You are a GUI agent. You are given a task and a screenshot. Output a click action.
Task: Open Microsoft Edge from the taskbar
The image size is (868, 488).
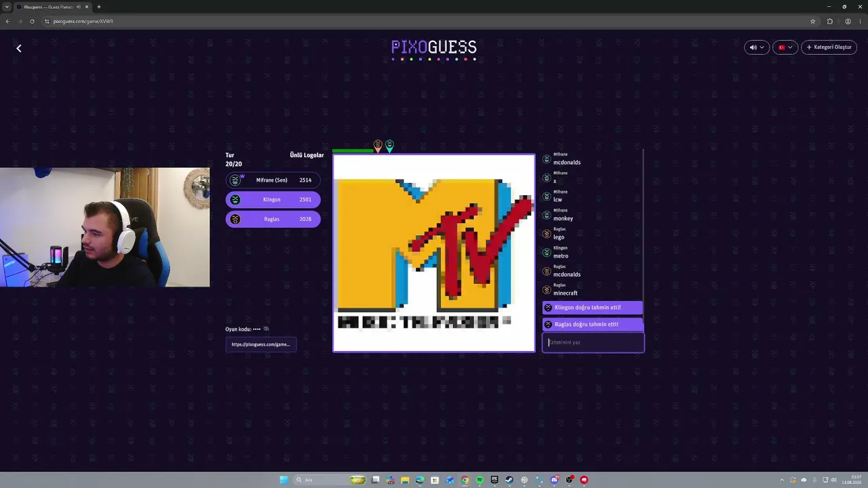coord(420,480)
